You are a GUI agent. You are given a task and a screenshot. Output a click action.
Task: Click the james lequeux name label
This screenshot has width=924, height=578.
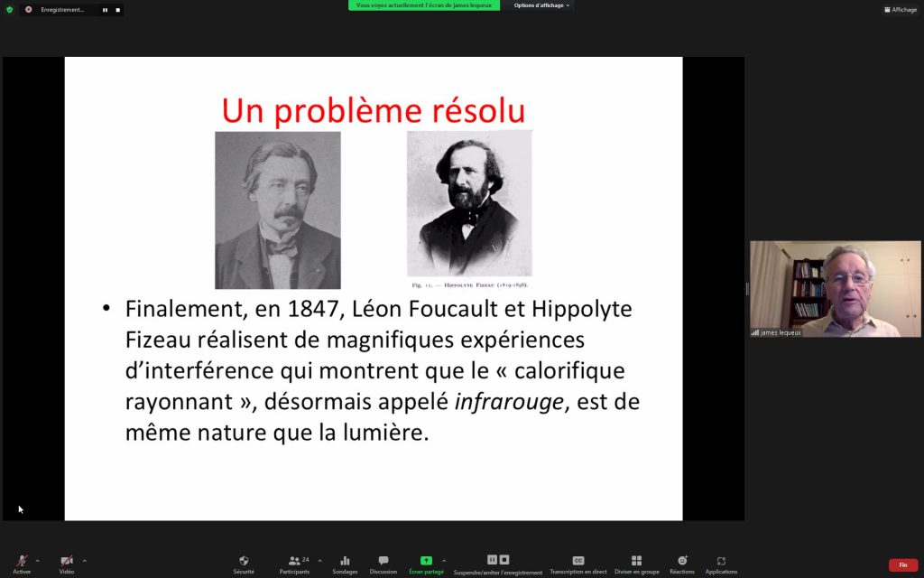click(x=781, y=332)
